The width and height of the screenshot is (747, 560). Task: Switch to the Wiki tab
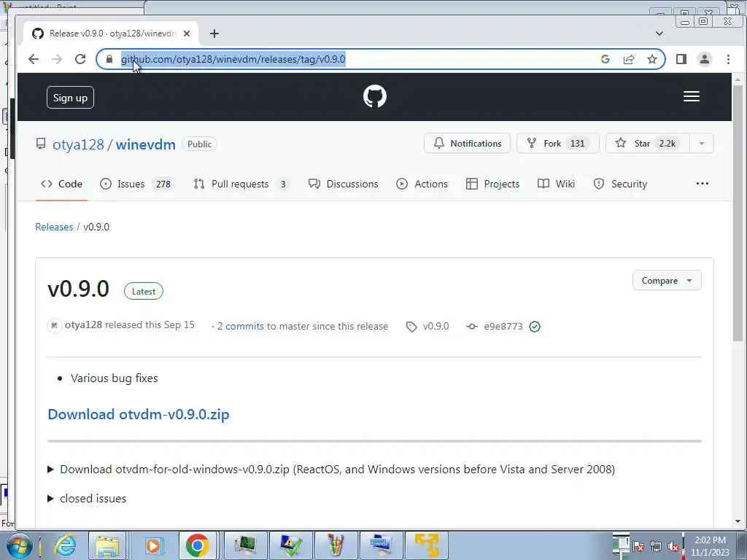coord(556,184)
